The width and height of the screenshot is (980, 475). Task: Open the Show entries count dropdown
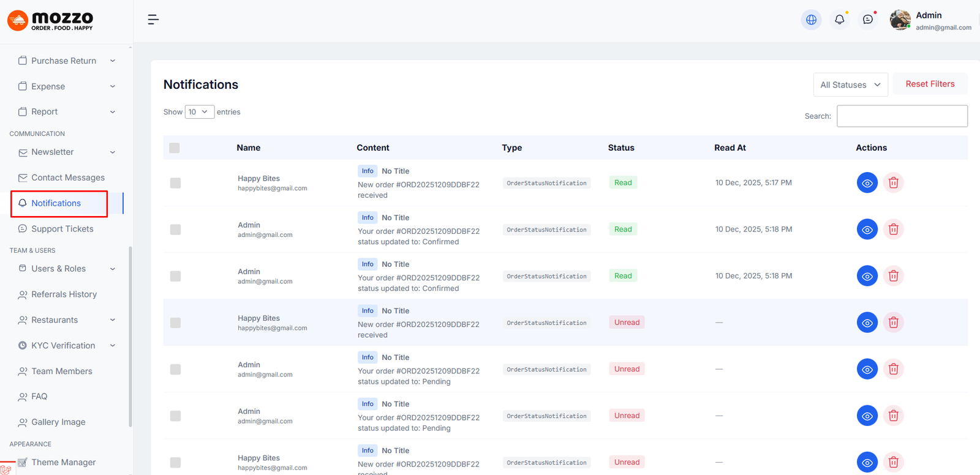point(199,112)
